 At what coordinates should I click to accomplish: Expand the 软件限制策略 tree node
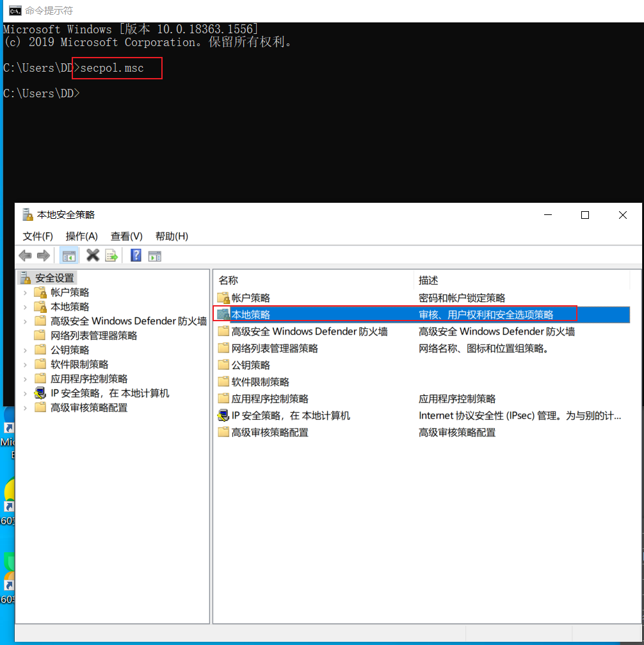[x=26, y=365]
